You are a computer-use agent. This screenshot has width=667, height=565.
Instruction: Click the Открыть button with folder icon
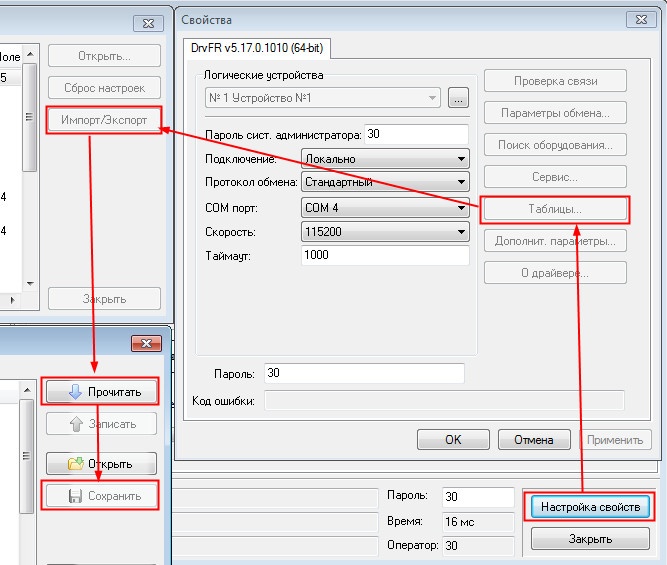coord(100,464)
